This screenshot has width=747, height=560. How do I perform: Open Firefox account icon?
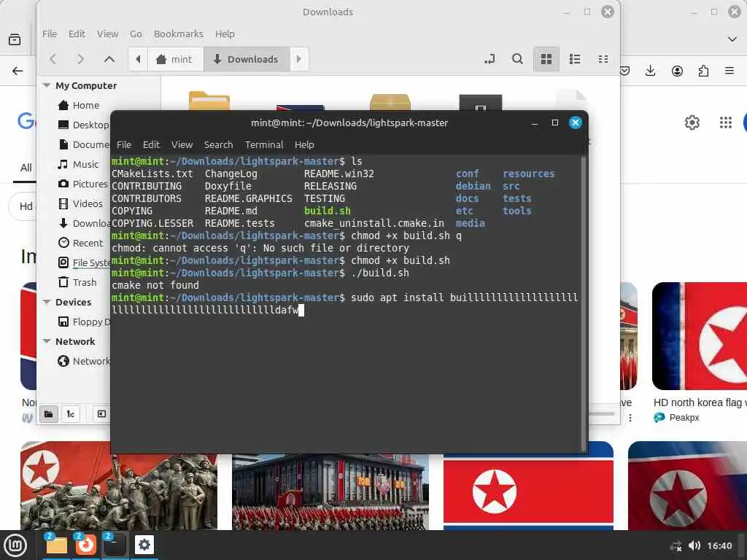pos(677,71)
